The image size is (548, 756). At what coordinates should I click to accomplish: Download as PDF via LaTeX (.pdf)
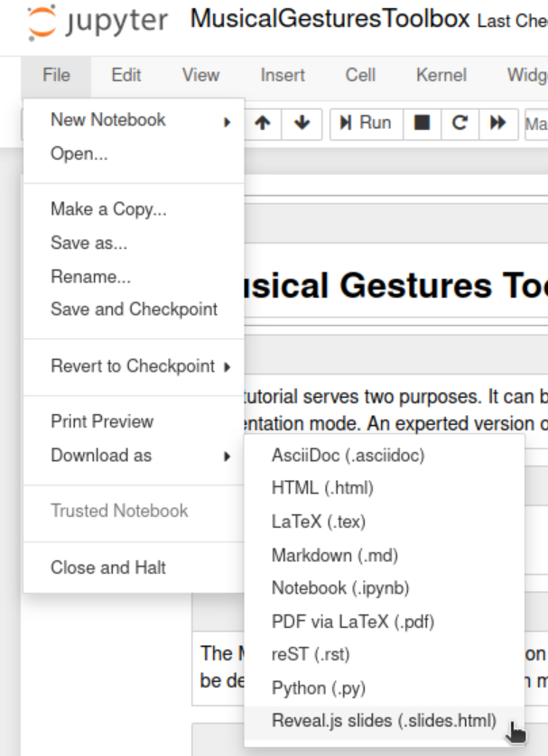(x=385, y=622)
